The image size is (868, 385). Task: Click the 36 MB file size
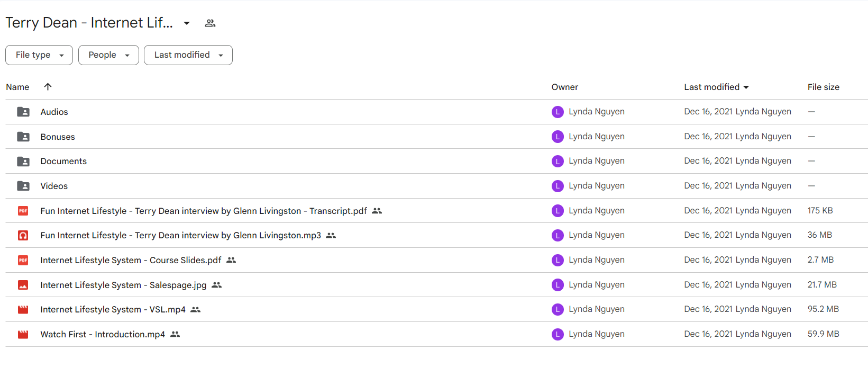819,235
